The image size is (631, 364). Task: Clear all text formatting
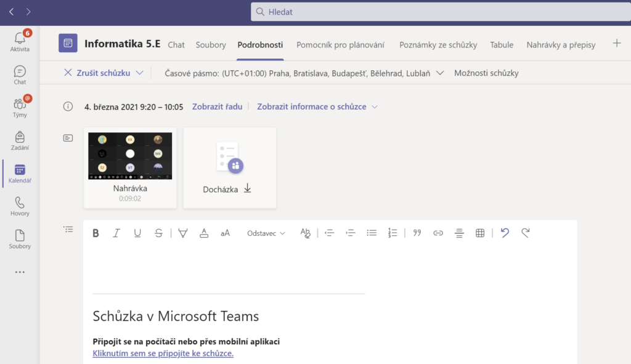click(306, 233)
